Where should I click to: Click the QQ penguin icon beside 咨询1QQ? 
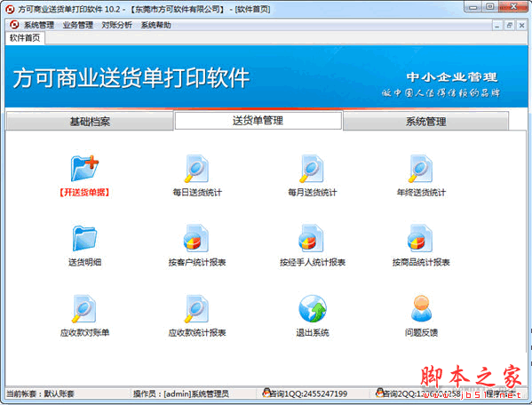pyautogui.click(x=266, y=393)
